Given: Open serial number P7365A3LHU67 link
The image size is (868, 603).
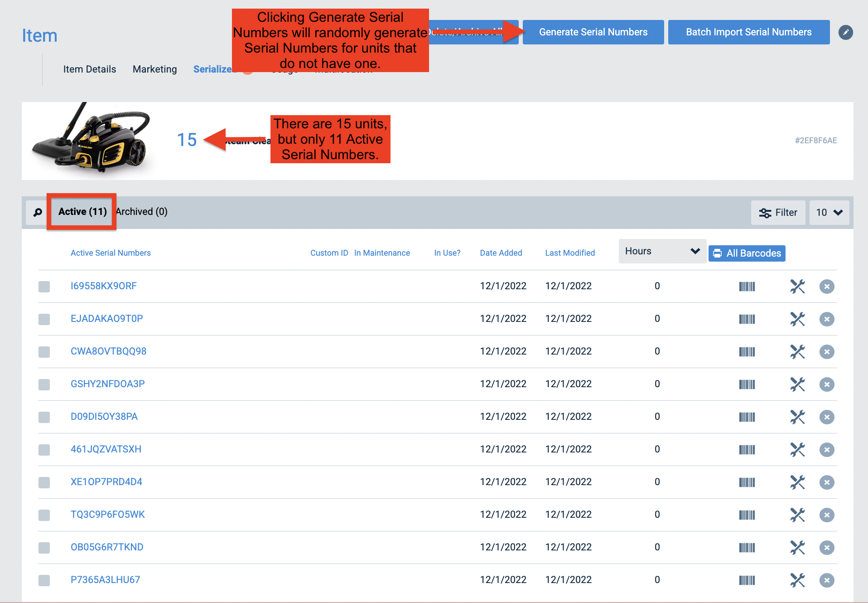Looking at the screenshot, I should (x=105, y=580).
